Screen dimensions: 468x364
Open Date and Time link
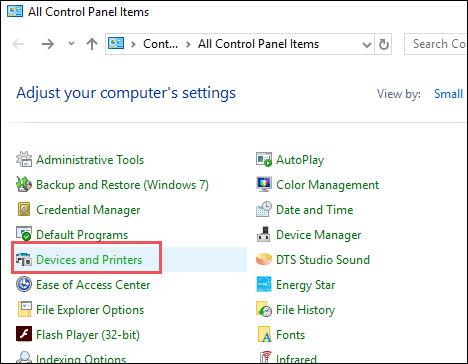click(315, 210)
